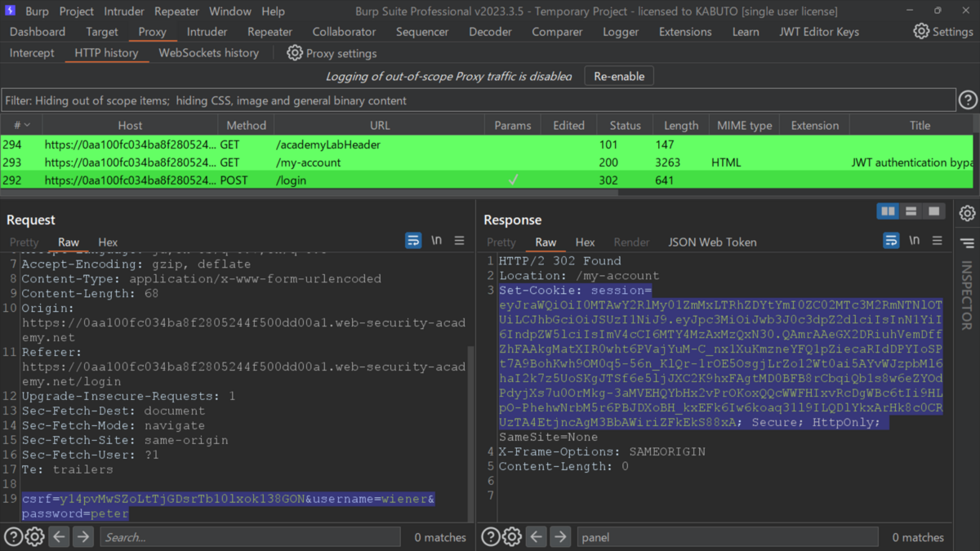
Task: Select Pretty view in Response panel
Action: [501, 242]
